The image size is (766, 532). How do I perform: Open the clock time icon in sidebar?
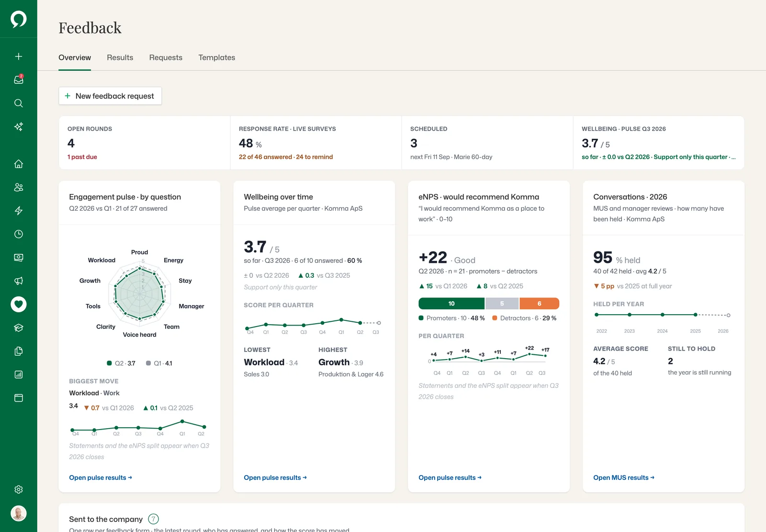click(19, 234)
